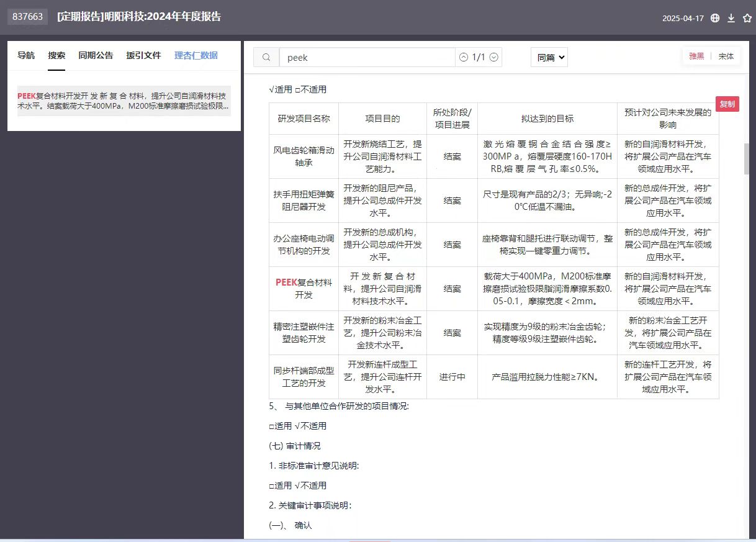Switch to the 导航 tab
The height and width of the screenshot is (542, 756).
click(26, 55)
